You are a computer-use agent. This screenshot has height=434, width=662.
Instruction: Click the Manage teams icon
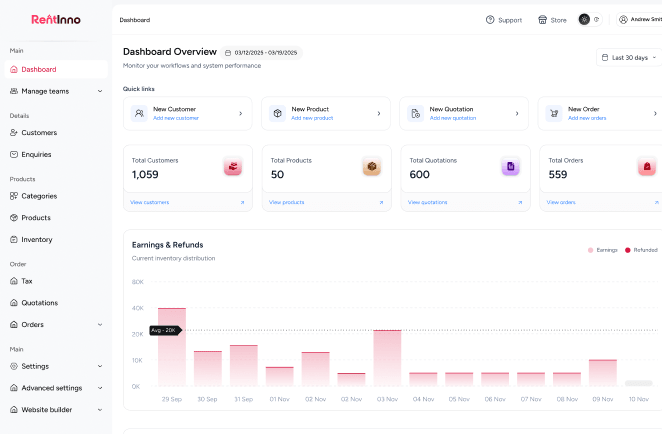click(14, 91)
